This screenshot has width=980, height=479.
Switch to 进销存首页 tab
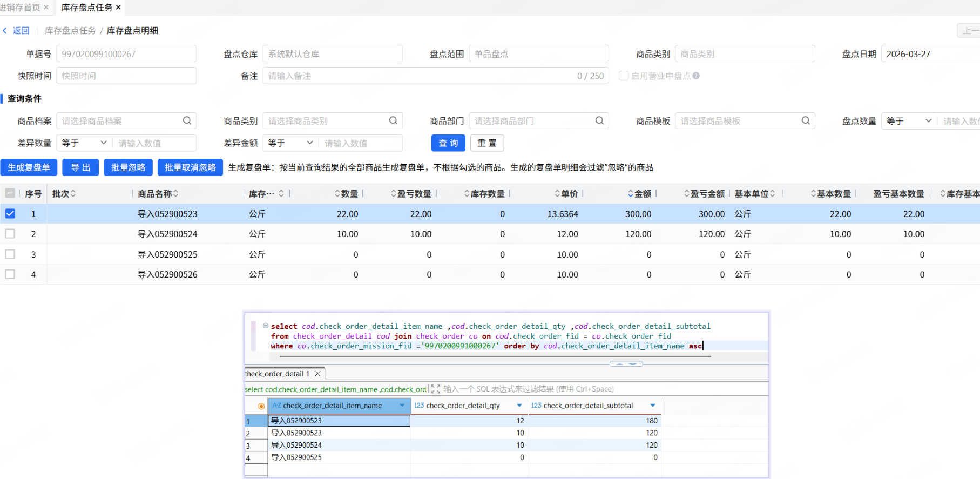21,7
